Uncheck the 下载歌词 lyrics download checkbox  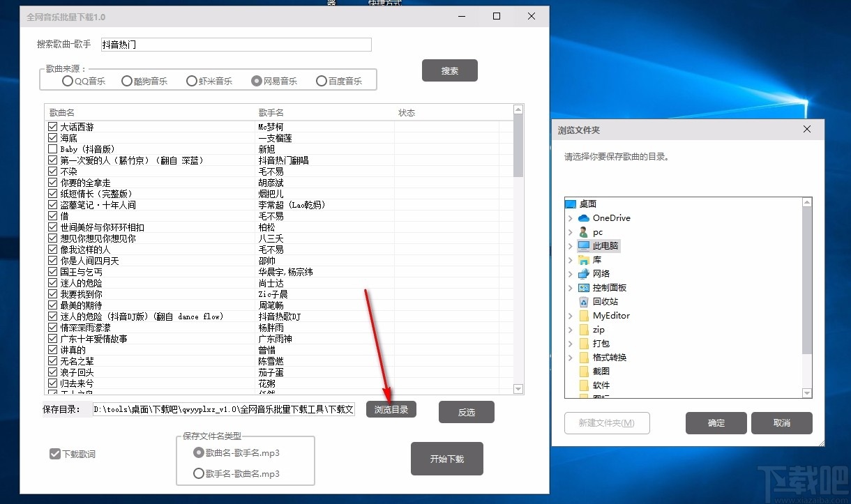click(x=54, y=453)
